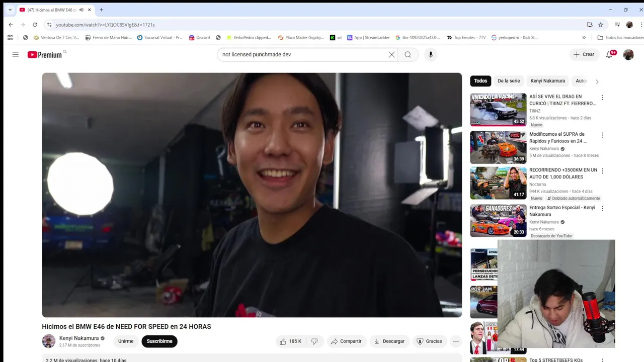
Task: Open the TIIINZ channel name
Action: click(x=535, y=111)
